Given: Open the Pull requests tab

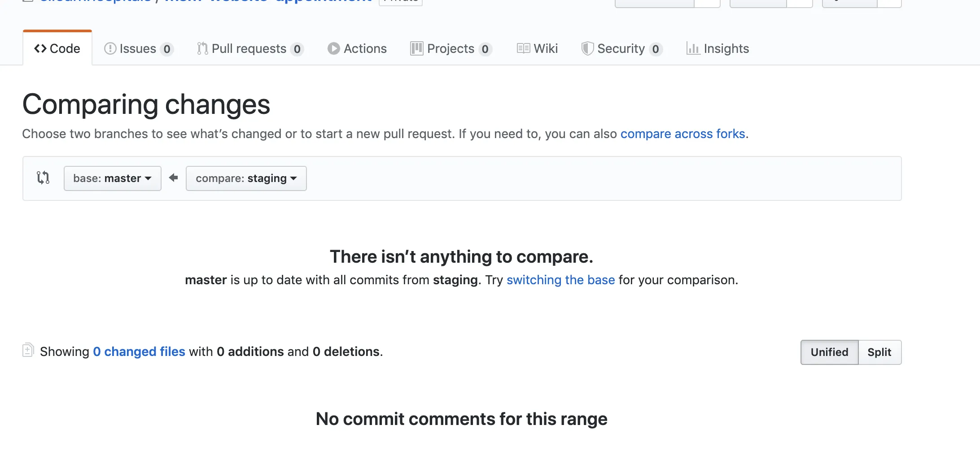Looking at the screenshot, I should tap(249, 48).
